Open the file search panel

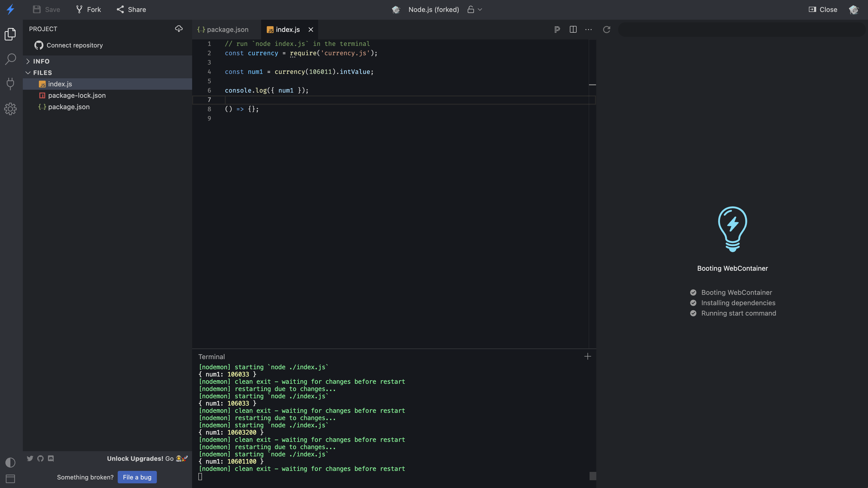[10, 59]
